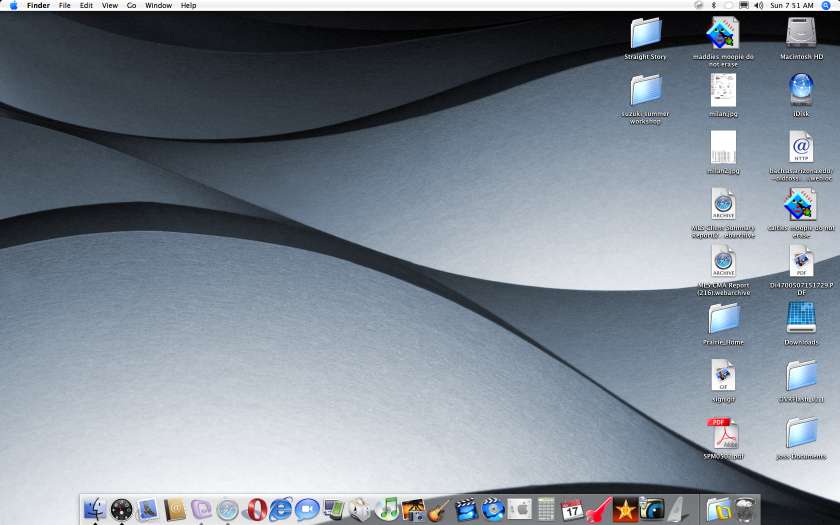Open the folder stack in the Dock
This screenshot has width=840, height=525.
click(x=718, y=509)
